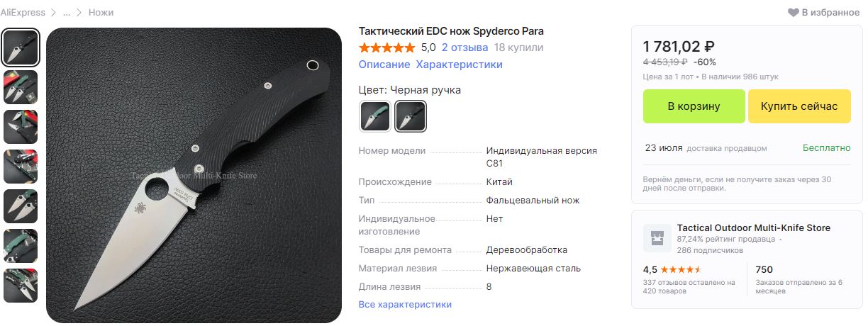
Task: Add the item with В корзину button
Action: tap(694, 106)
